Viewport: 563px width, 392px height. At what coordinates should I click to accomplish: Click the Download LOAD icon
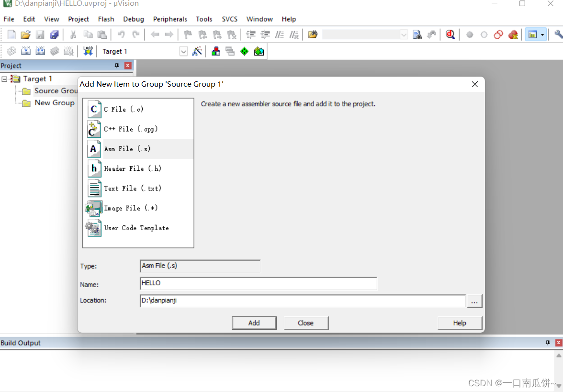[88, 51]
